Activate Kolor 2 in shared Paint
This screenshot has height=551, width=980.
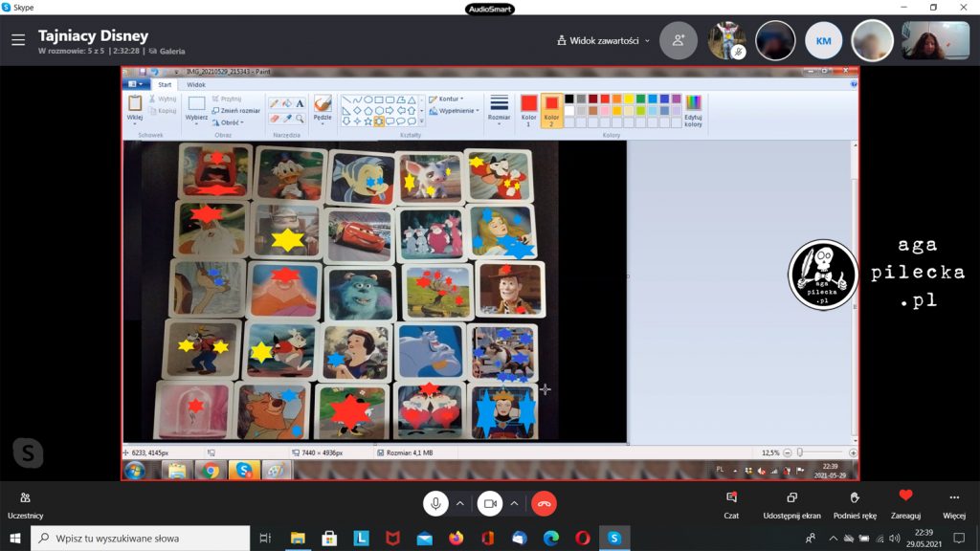click(551, 111)
